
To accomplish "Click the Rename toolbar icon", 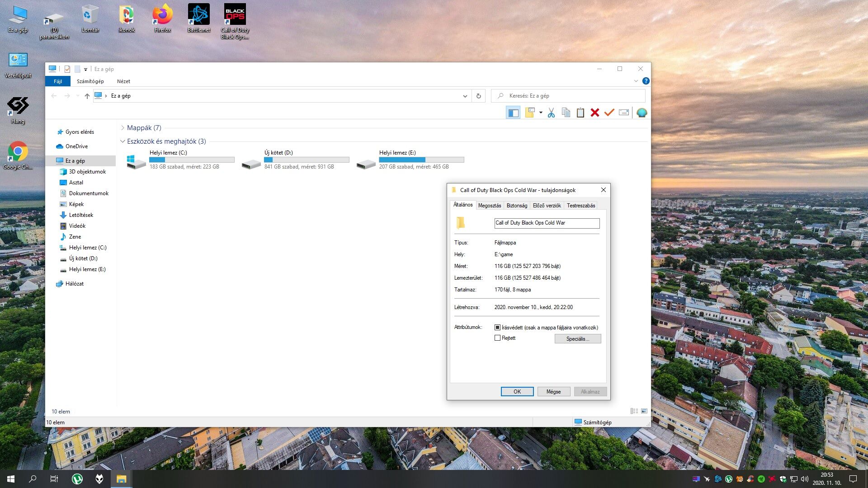I will tap(624, 113).
